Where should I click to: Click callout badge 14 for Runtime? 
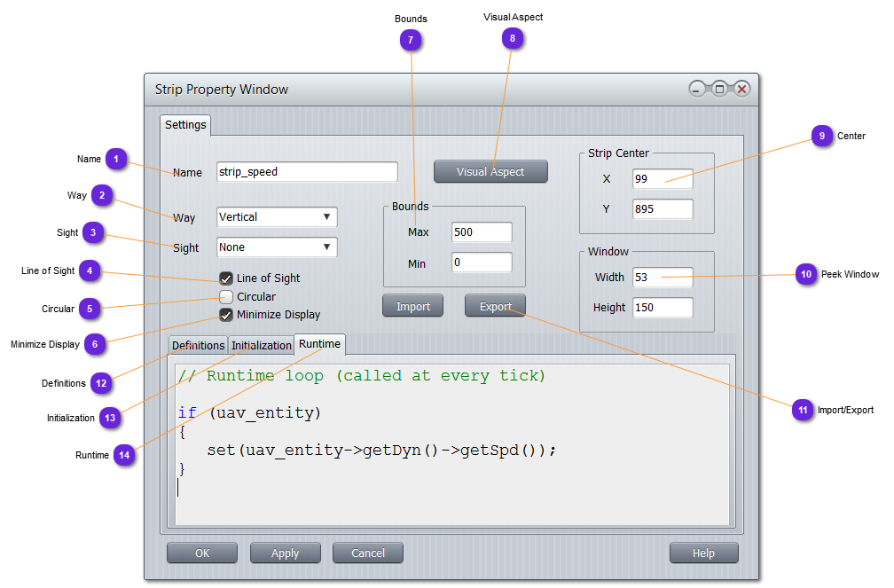click(124, 455)
